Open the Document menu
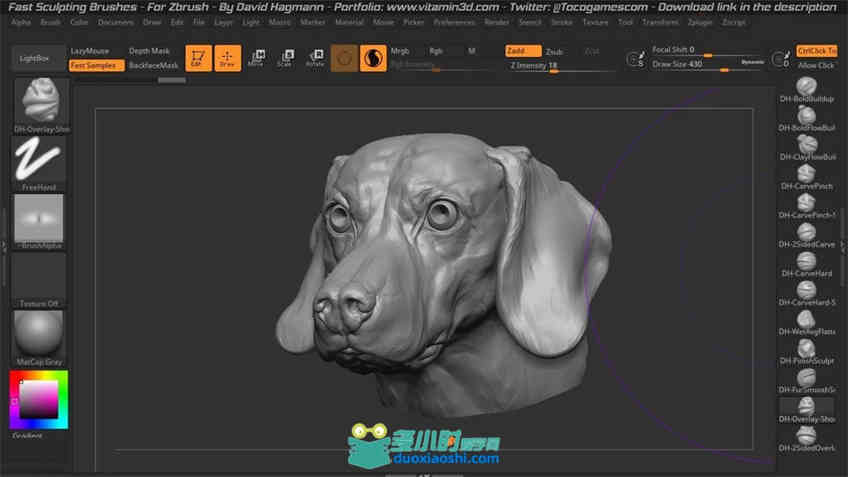The width and height of the screenshot is (848, 477). pyautogui.click(x=116, y=23)
